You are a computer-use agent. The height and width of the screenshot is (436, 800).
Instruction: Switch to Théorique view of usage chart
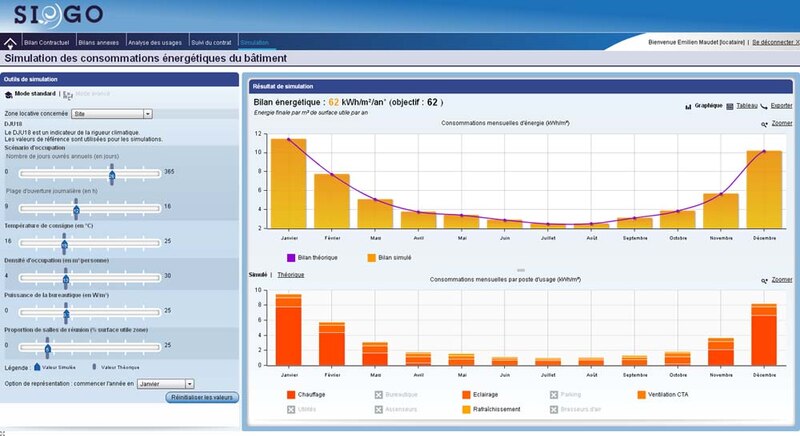[x=291, y=275]
